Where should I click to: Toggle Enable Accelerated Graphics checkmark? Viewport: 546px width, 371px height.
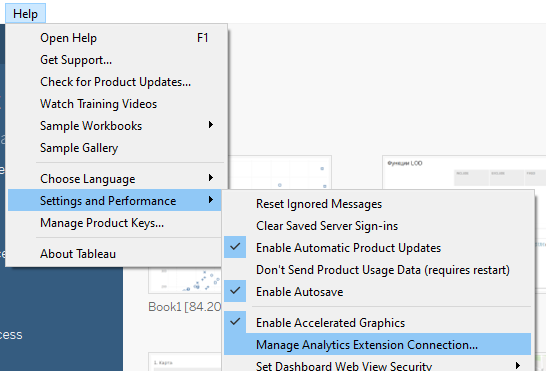click(235, 322)
